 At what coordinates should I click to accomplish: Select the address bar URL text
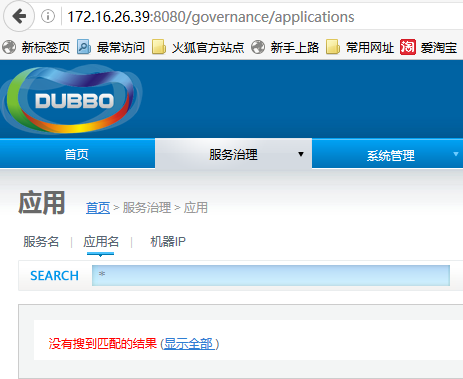point(211,17)
